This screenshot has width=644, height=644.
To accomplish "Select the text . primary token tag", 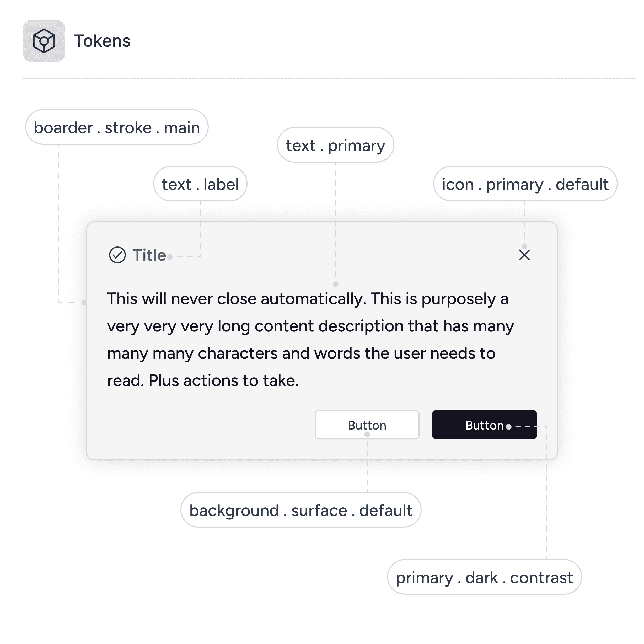I will 335,145.
